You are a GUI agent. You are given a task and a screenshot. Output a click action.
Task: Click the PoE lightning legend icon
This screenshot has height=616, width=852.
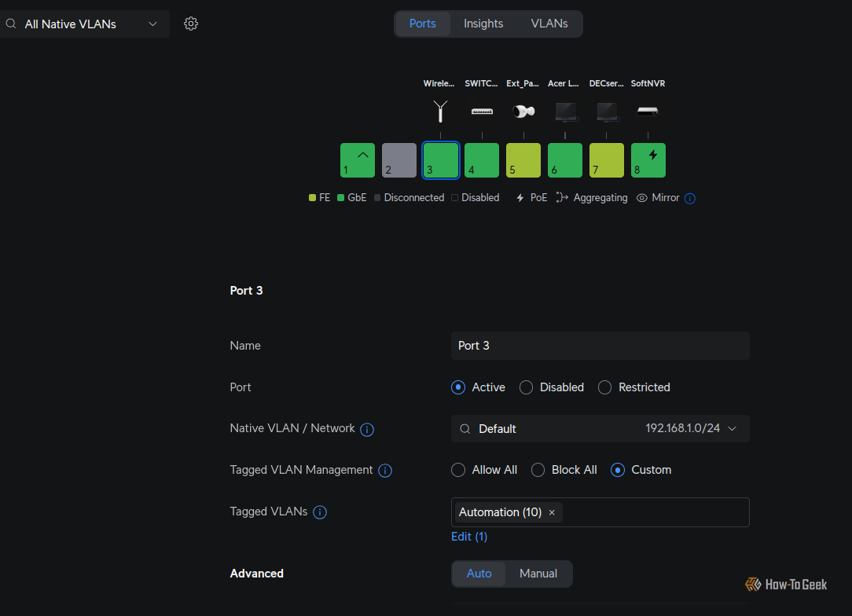point(520,198)
